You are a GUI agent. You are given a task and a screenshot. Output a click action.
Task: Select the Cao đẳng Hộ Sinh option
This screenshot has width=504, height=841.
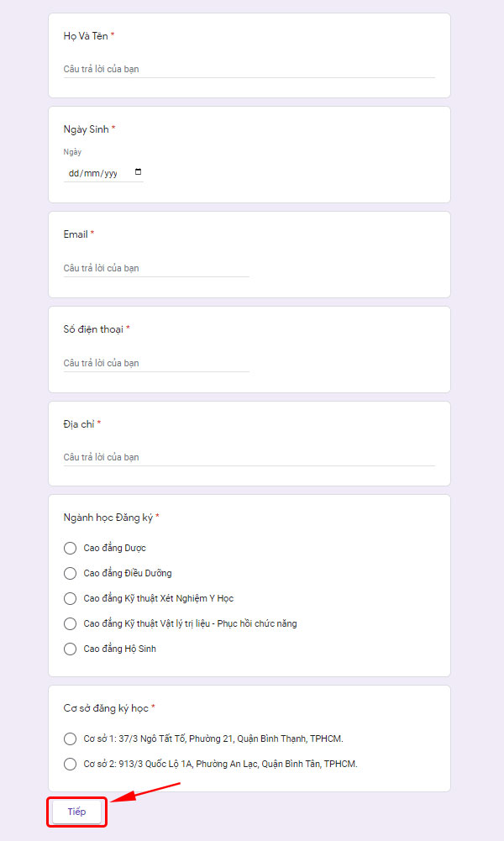(70, 649)
